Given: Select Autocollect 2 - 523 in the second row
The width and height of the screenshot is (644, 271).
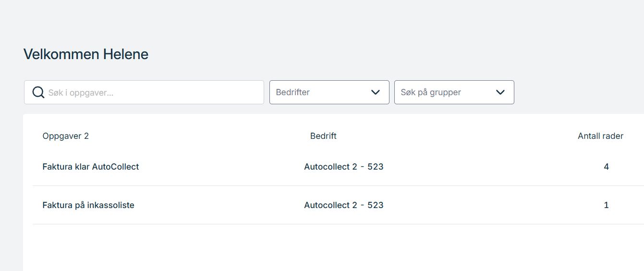Looking at the screenshot, I should coord(344,205).
